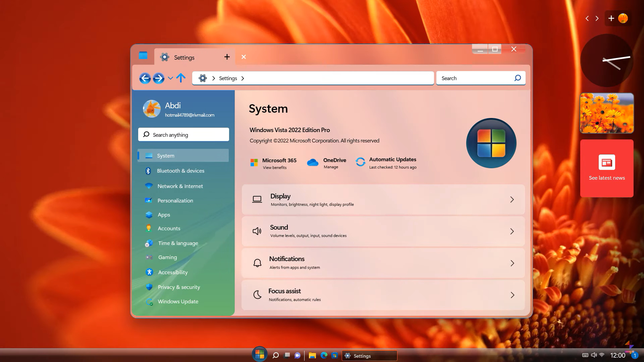The image size is (644, 362).
Task: Click the Automatic Updates sync icon
Action: click(361, 162)
